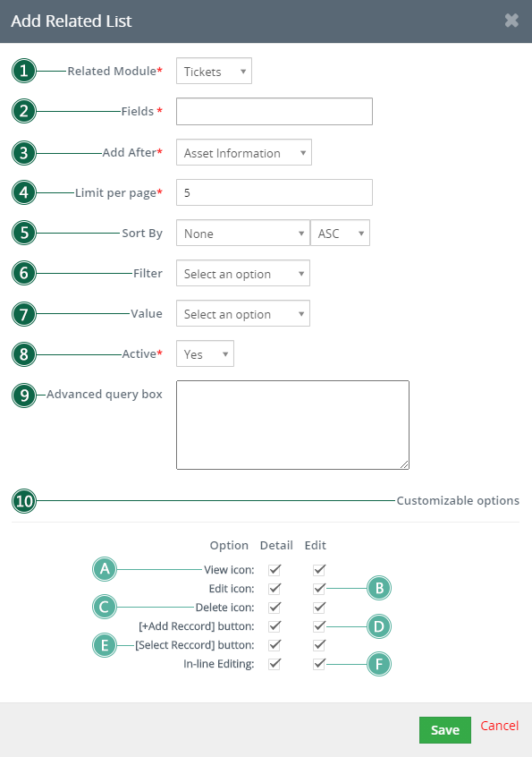
Task: Click the letter A annotation badge
Action: (x=105, y=569)
